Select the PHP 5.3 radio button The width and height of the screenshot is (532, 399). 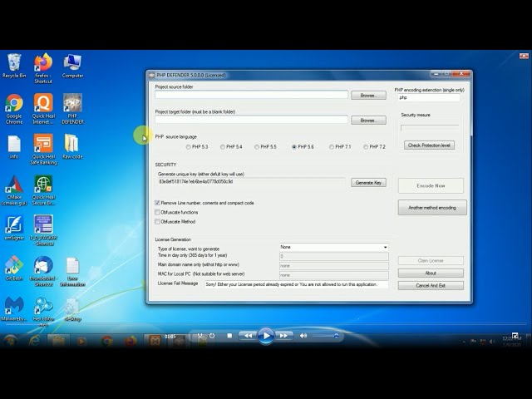click(x=189, y=147)
